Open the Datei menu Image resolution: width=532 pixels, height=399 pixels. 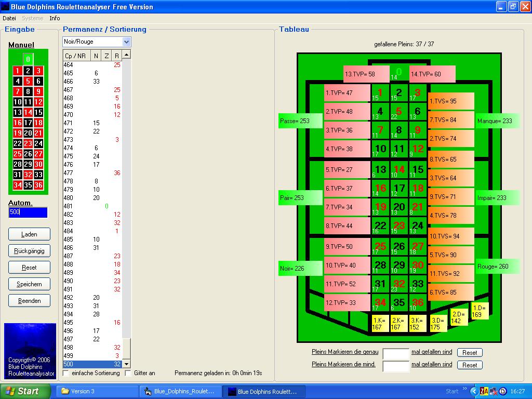[9, 18]
